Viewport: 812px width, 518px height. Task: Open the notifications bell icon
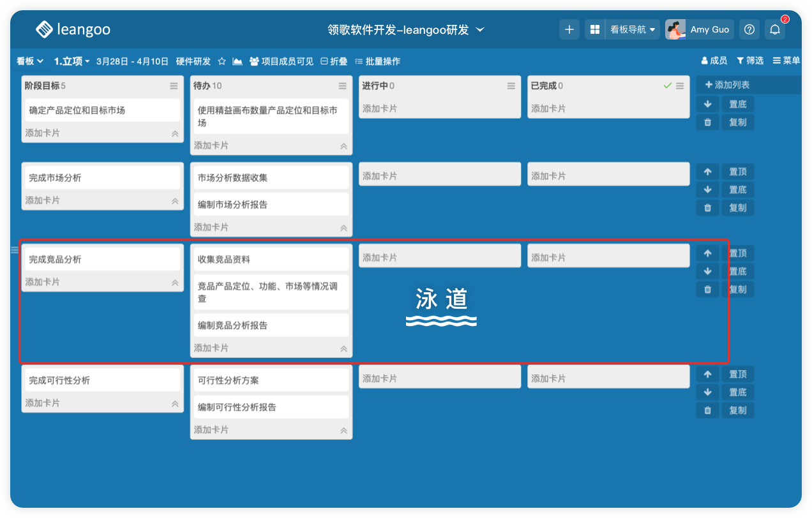(774, 29)
